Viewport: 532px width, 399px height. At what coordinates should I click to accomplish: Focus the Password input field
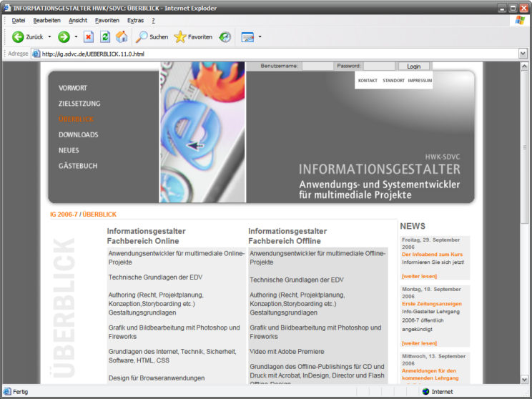[x=379, y=66]
